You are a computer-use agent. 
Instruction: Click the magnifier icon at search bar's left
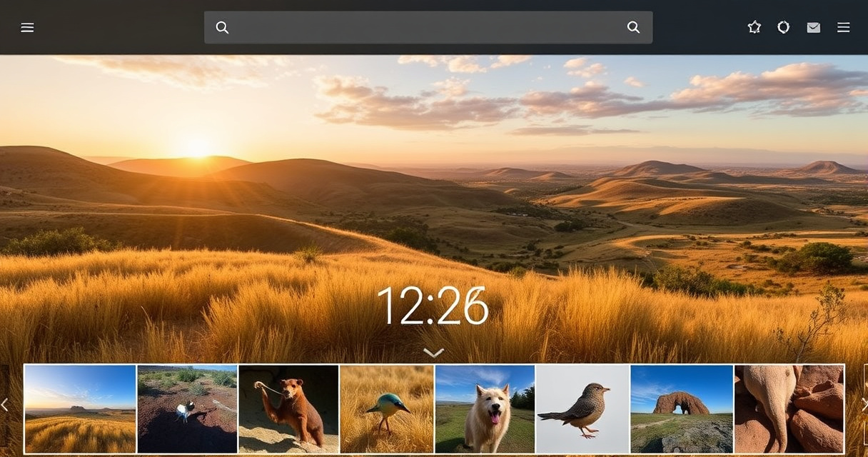(x=222, y=28)
